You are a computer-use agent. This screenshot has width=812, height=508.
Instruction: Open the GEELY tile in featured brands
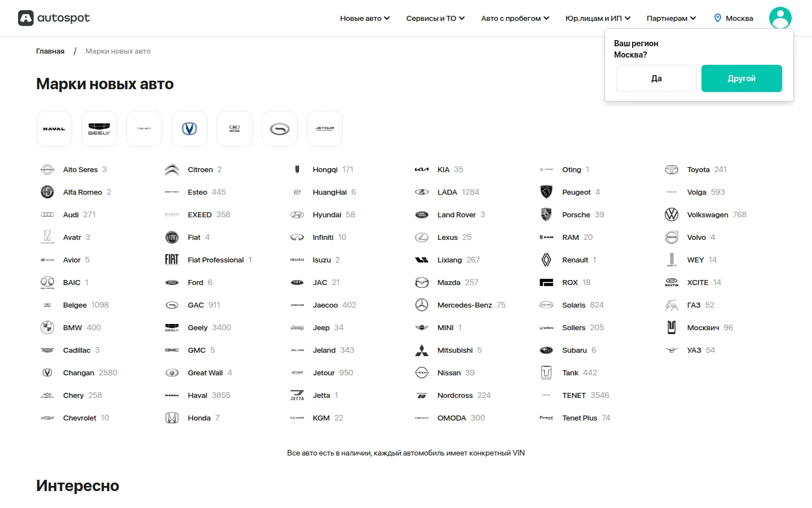(x=99, y=129)
